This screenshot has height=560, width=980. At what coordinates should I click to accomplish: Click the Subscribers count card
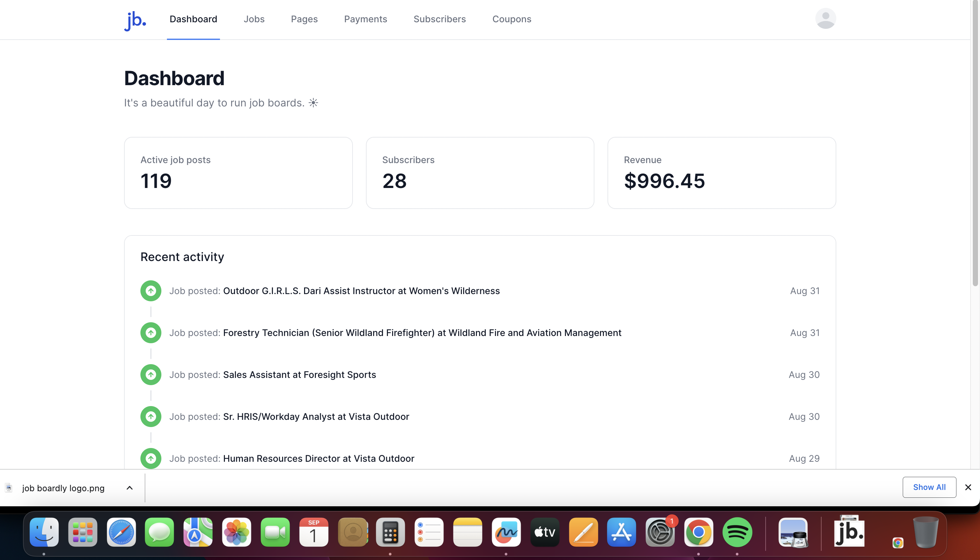pos(480,173)
